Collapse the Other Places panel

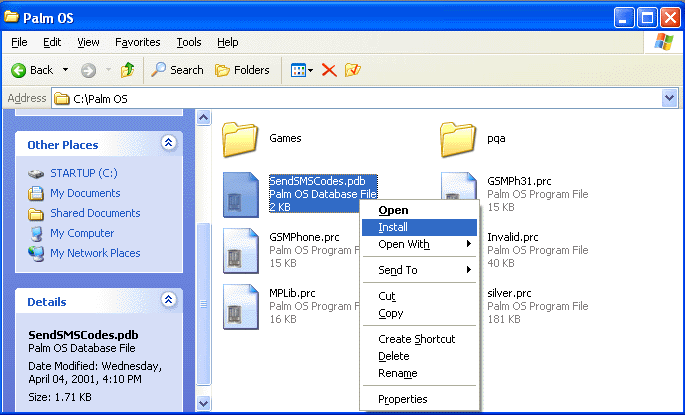[169, 143]
